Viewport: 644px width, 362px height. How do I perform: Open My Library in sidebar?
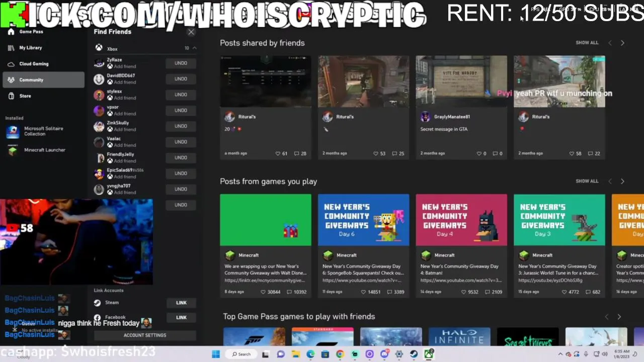click(x=43, y=48)
